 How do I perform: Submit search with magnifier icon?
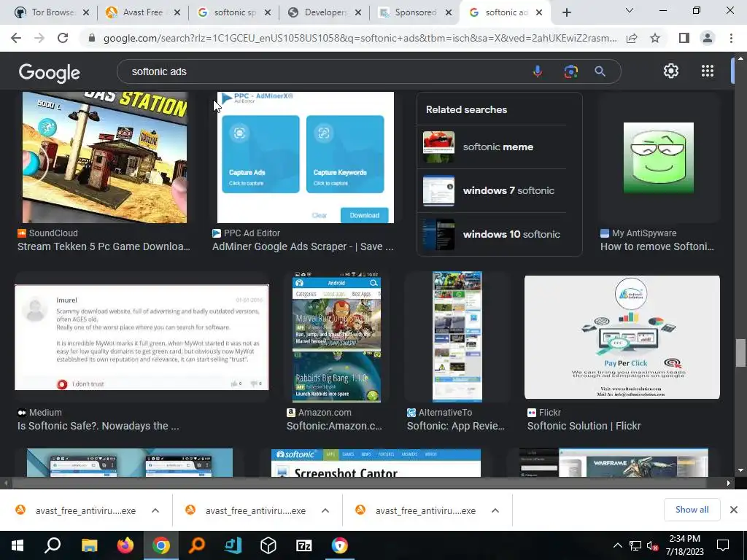600,71
